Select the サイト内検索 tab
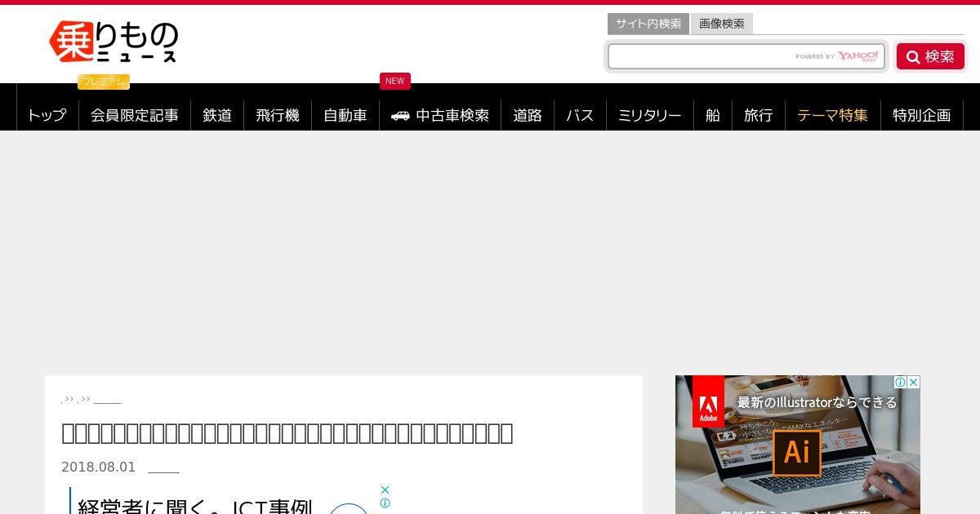The image size is (980, 514). coord(648,24)
